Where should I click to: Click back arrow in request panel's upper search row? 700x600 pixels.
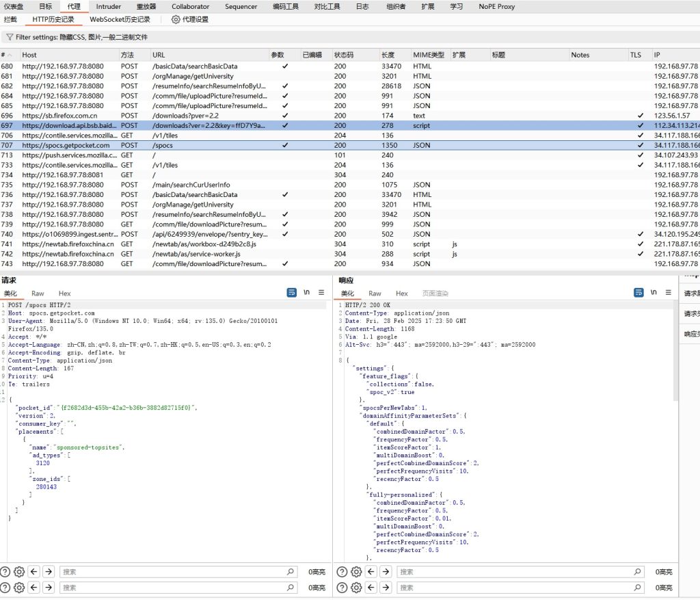click(x=34, y=572)
